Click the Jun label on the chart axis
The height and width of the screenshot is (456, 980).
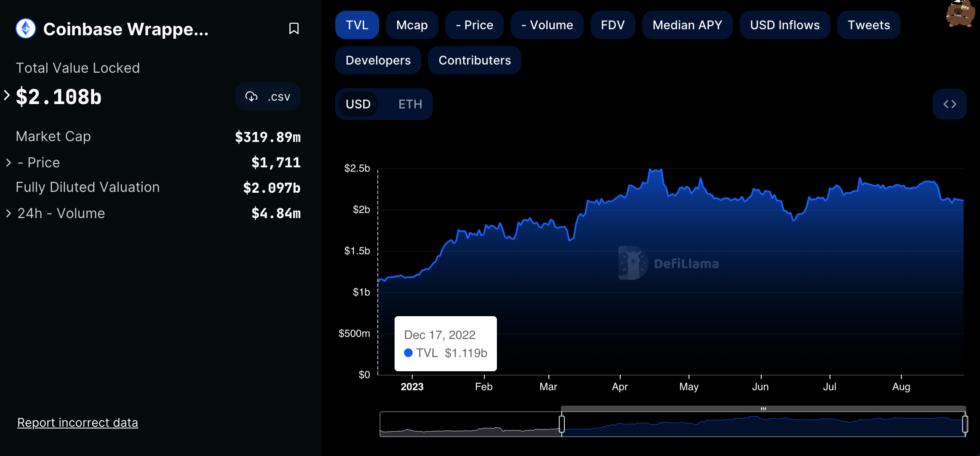coord(760,387)
